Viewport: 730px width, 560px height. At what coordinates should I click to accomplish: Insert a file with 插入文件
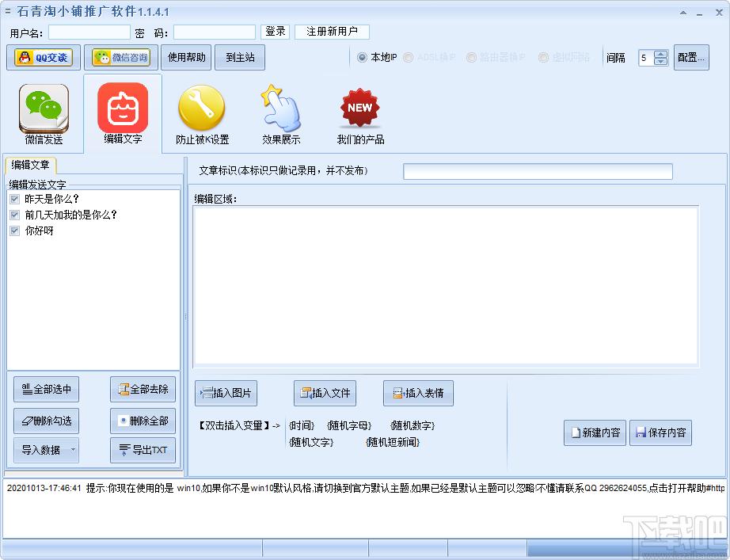pyautogui.click(x=325, y=393)
